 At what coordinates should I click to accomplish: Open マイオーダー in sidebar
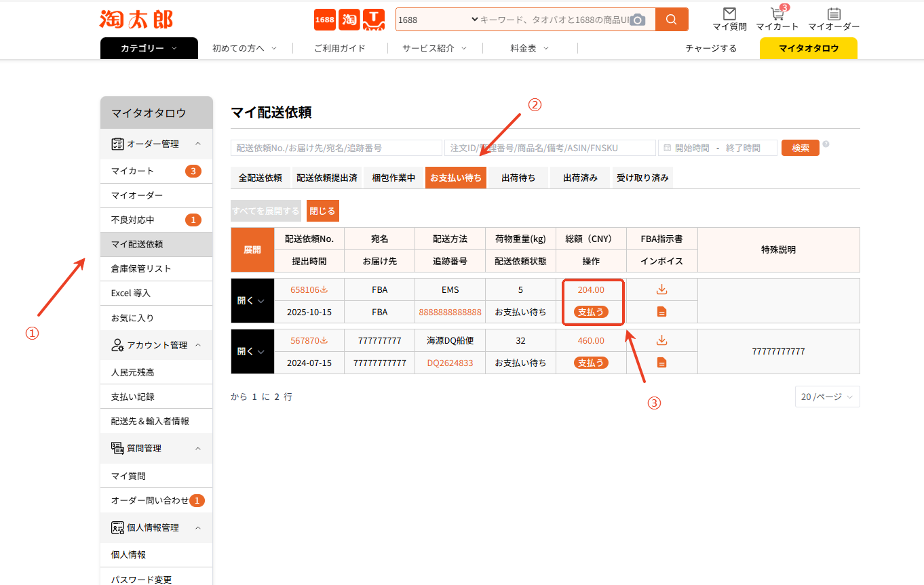coord(157,195)
